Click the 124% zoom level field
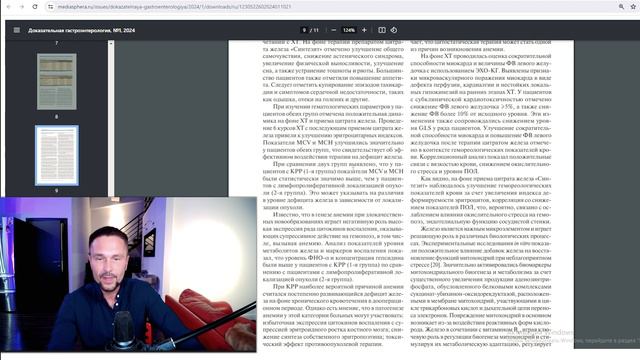 pos(349,30)
